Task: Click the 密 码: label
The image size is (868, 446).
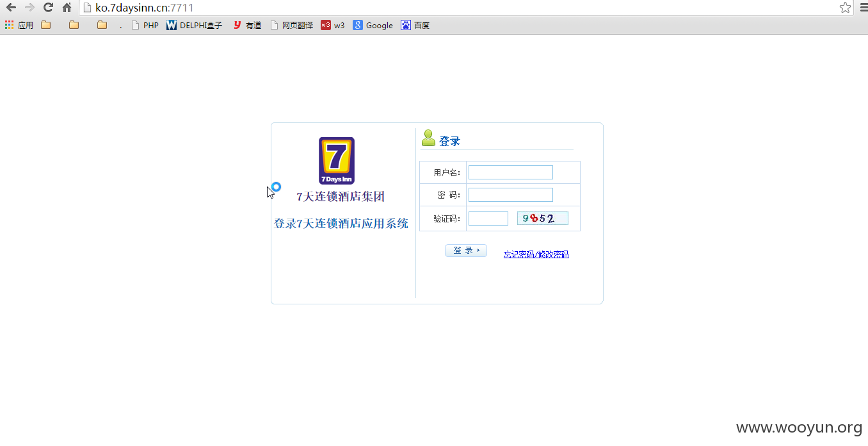Action: (x=449, y=195)
